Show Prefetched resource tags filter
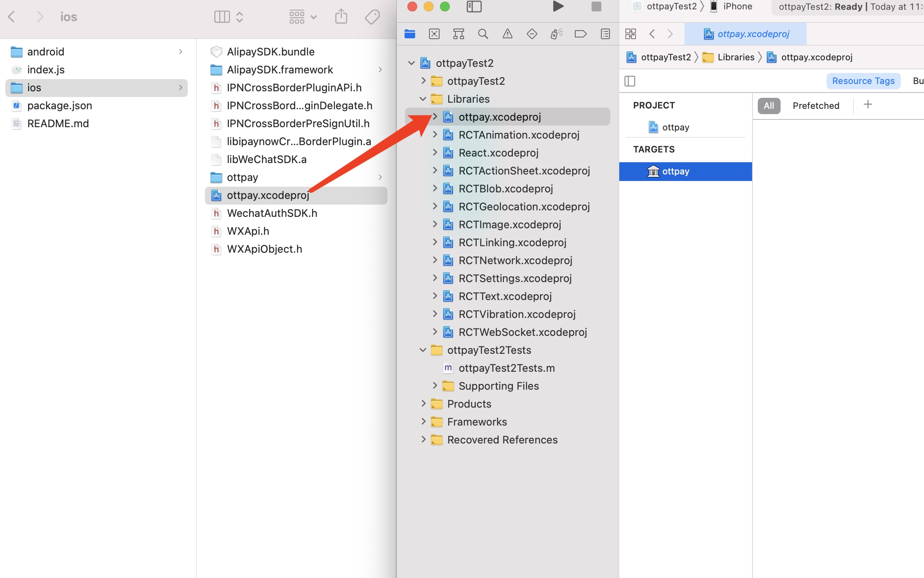924x578 pixels. (x=816, y=106)
